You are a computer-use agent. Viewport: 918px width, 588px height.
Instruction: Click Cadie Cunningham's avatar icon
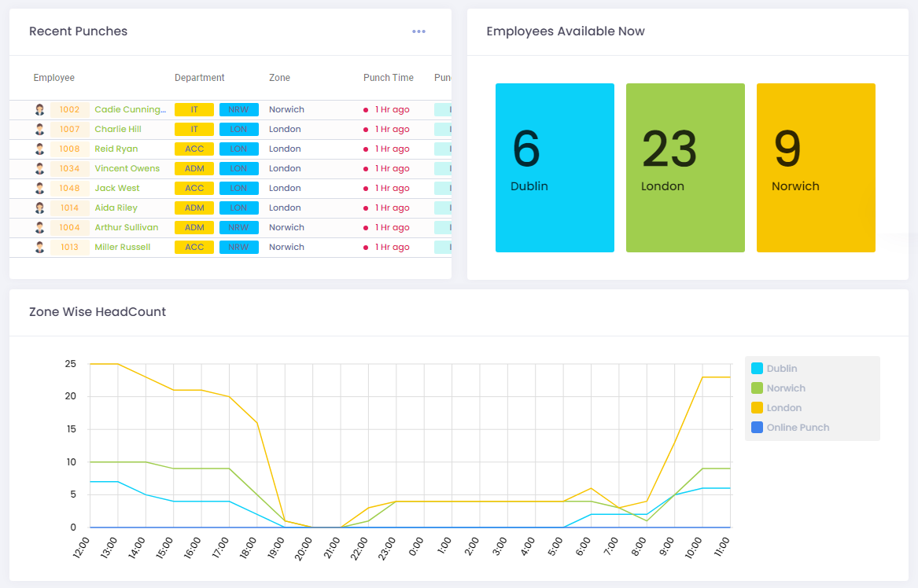[40, 109]
